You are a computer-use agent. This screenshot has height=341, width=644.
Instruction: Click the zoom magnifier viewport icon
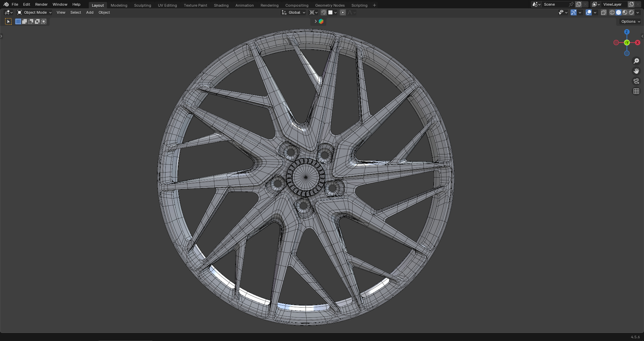636,61
